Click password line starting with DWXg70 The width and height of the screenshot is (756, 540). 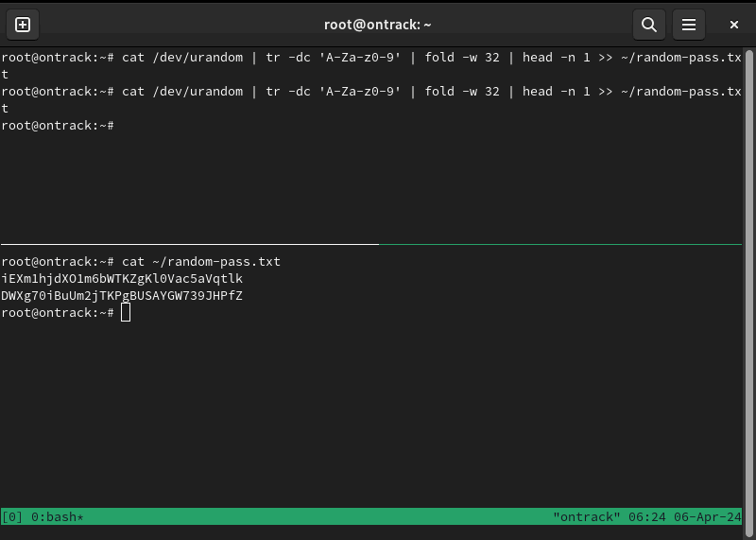coord(122,296)
